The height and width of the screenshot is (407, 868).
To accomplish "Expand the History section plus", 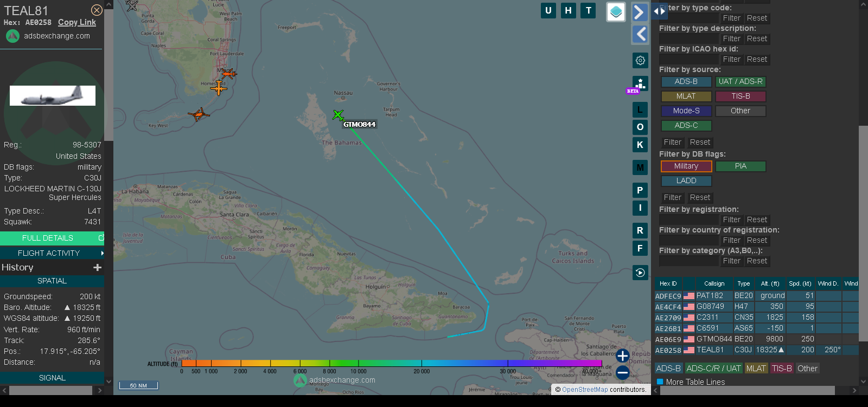I will 98,267.
